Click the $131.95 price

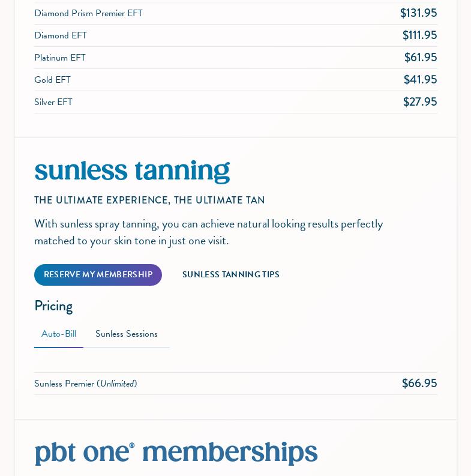(418, 13)
